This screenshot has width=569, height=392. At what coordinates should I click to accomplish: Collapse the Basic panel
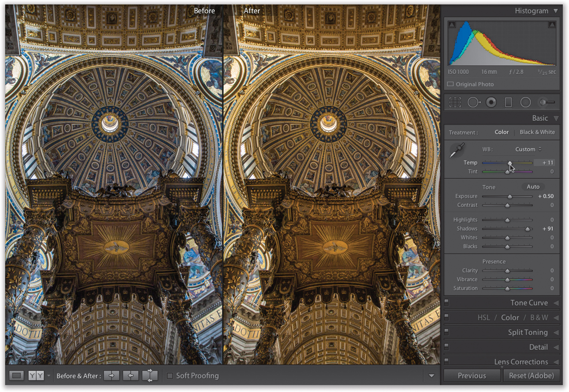click(x=556, y=118)
